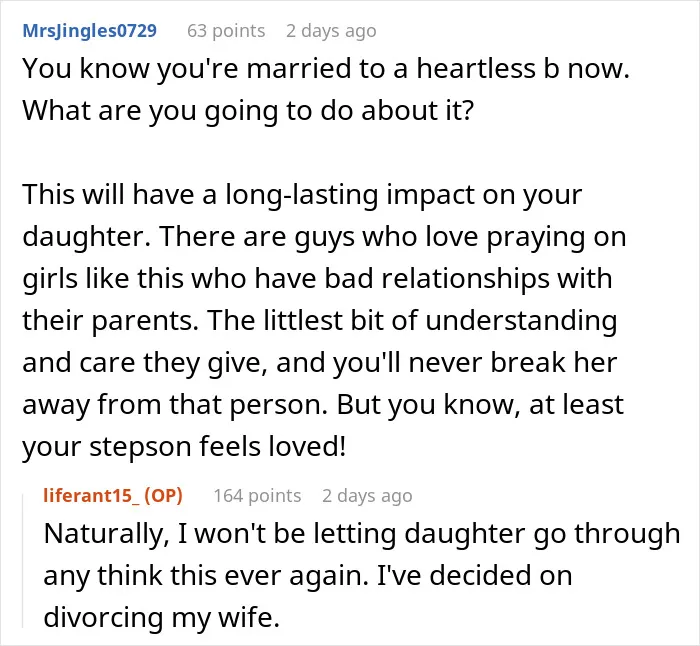Click the final line "divorcing my wife."
700x646 pixels.
(x=161, y=617)
